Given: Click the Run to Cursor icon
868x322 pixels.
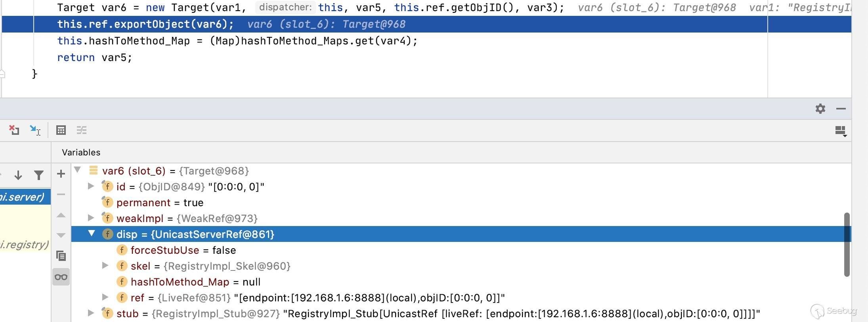Looking at the screenshot, I should pos(35,130).
